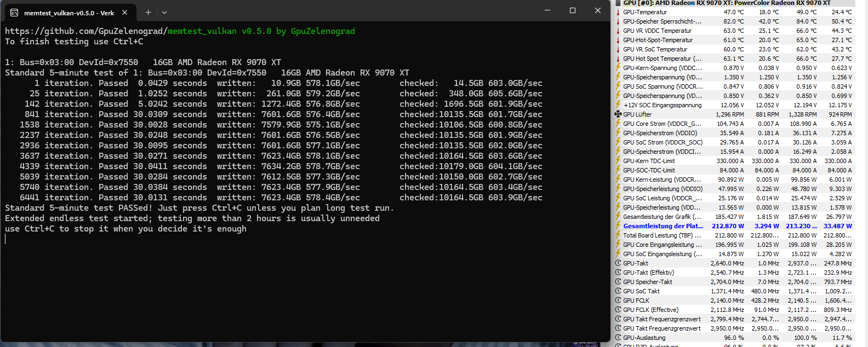Click clock icon of GPU-Auslastung row
868x347 pixels.
coord(618,338)
